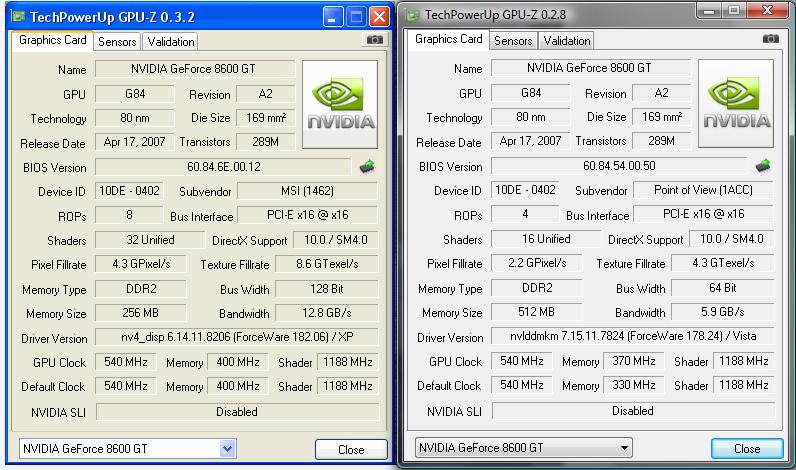The height and width of the screenshot is (470, 796).
Task: Click GPU Clock memory 400 MHz in GPU-Z 0.3.2
Action: pos(238,362)
